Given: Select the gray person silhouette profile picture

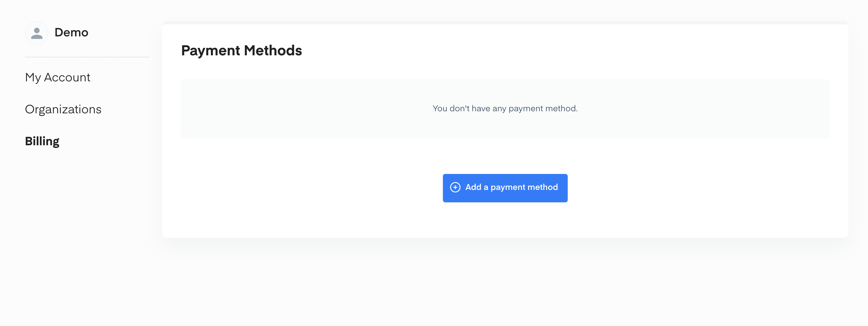Looking at the screenshot, I should point(37,33).
